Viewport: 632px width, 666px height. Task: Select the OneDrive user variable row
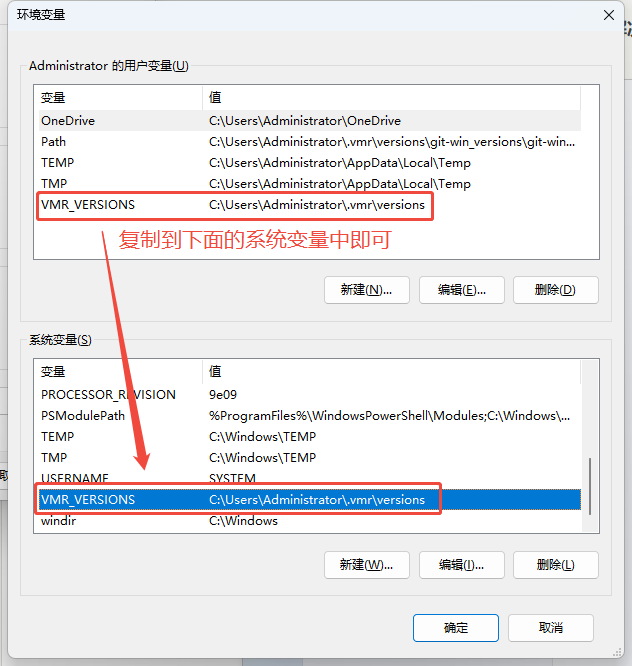(310, 121)
